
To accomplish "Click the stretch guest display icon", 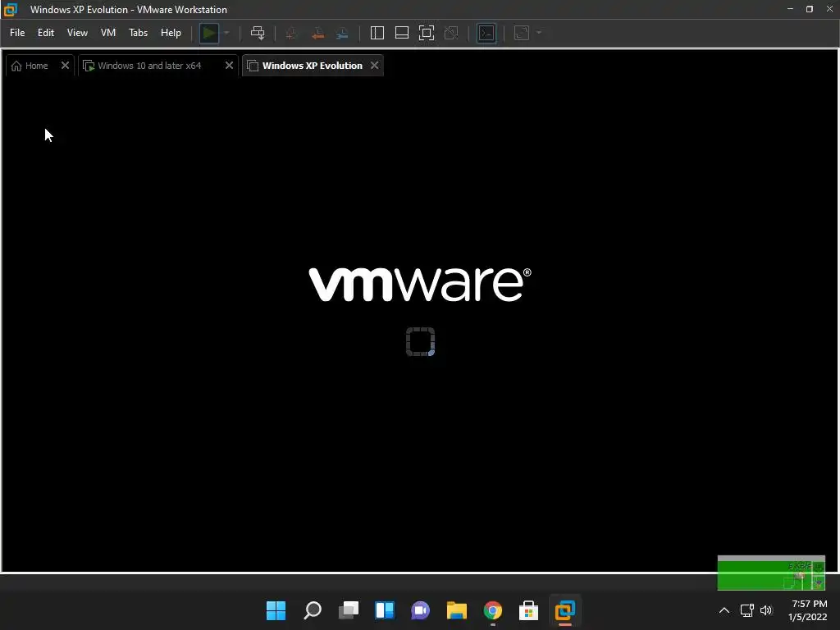I will (522, 33).
